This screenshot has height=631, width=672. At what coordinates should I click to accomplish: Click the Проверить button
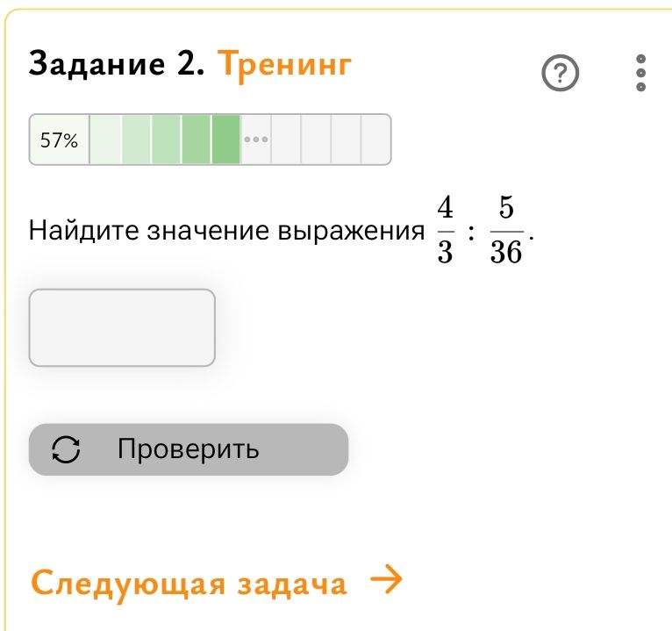189,449
